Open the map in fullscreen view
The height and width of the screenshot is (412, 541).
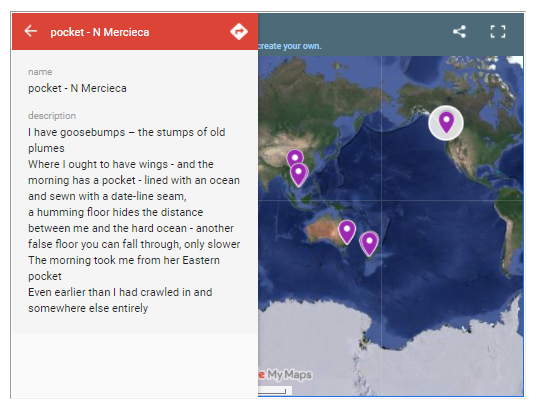498,32
